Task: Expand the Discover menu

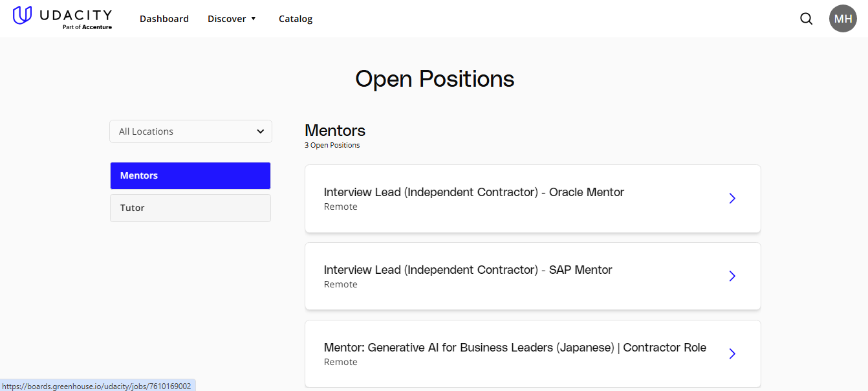Action: (x=232, y=18)
